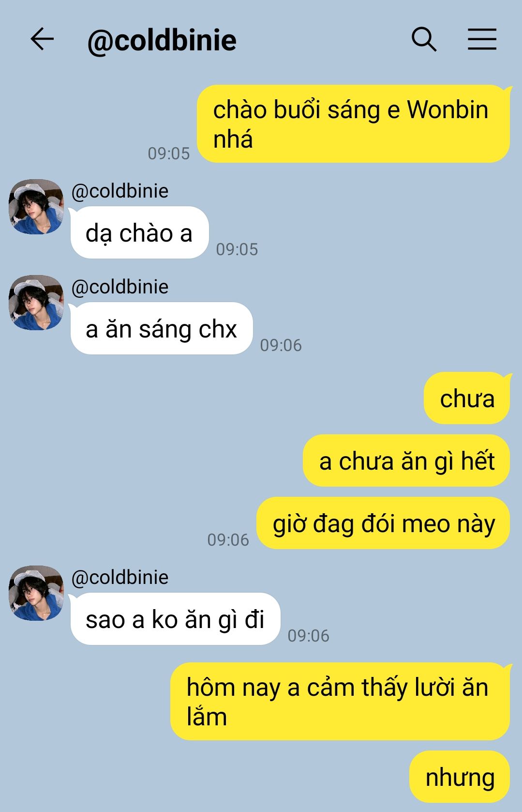Image resolution: width=522 pixels, height=812 pixels.
Task: Tap the back arrow icon
Action: [42, 39]
